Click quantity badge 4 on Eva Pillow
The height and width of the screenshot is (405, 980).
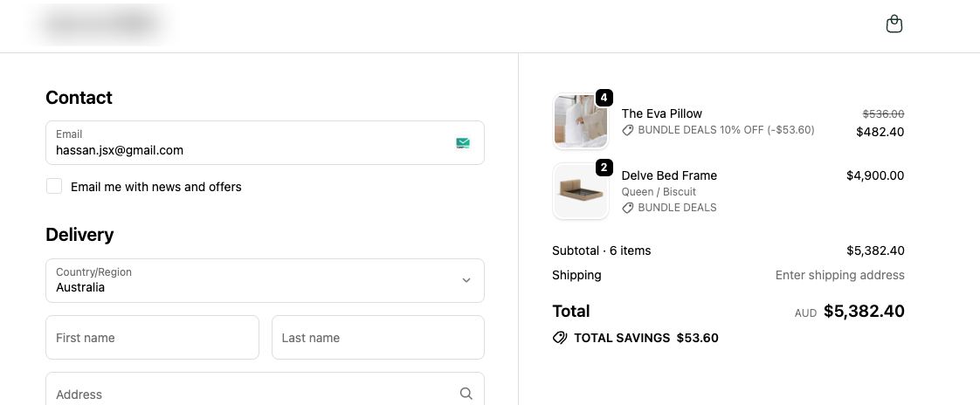604,98
